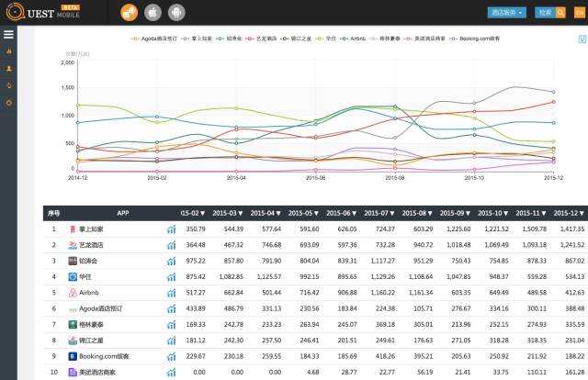Viewport: 588px width, 380px height.
Task: Open trend chart icon for 铂涛会 row
Action: 172,262
